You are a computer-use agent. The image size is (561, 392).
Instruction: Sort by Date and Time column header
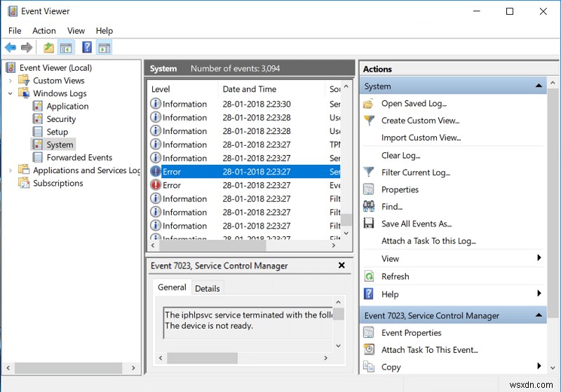click(x=271, y=89)
